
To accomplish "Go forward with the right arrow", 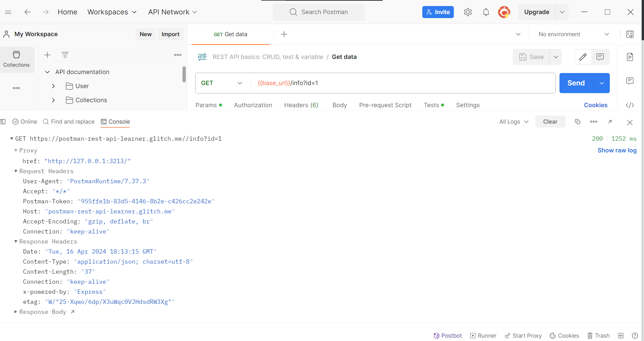I will pyautogui.click(x=45, y=12).
